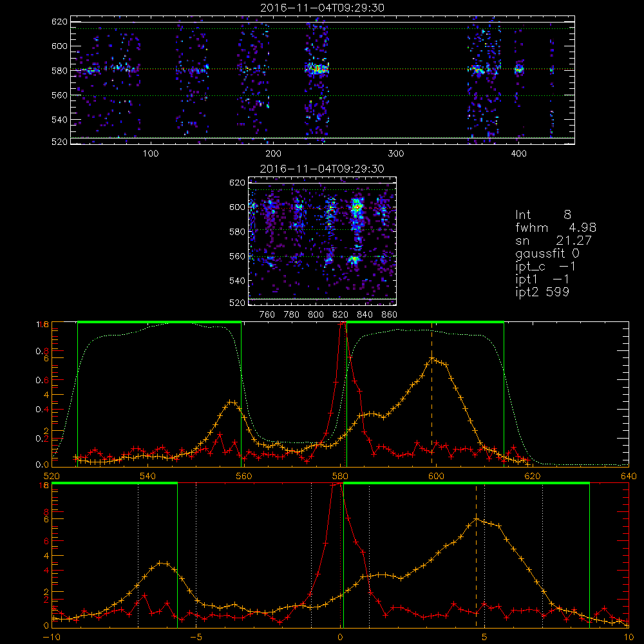This screenshot has height=644, width=644.
Task: Click x-axis label 200 on top plot
Action: 273,154
